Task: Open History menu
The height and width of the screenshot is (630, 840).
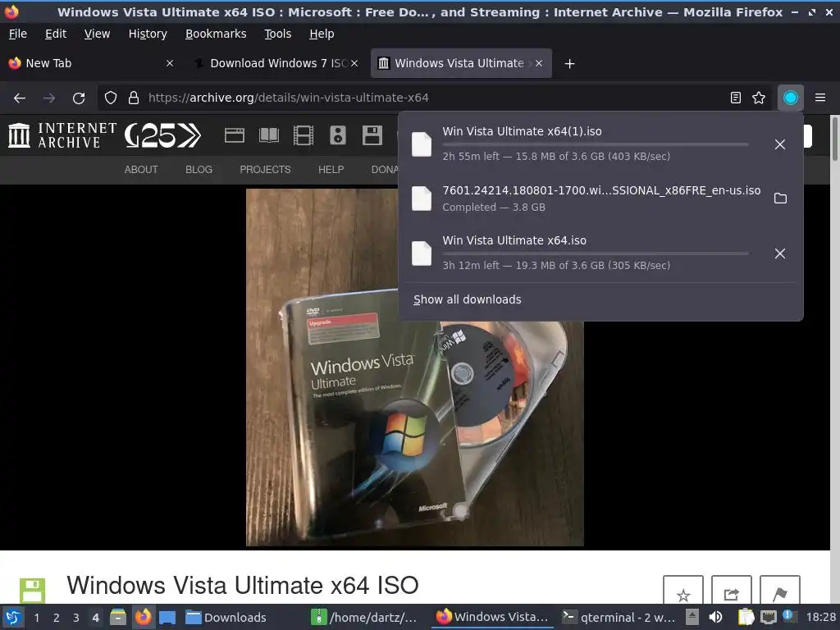Action: click(148, 34)
